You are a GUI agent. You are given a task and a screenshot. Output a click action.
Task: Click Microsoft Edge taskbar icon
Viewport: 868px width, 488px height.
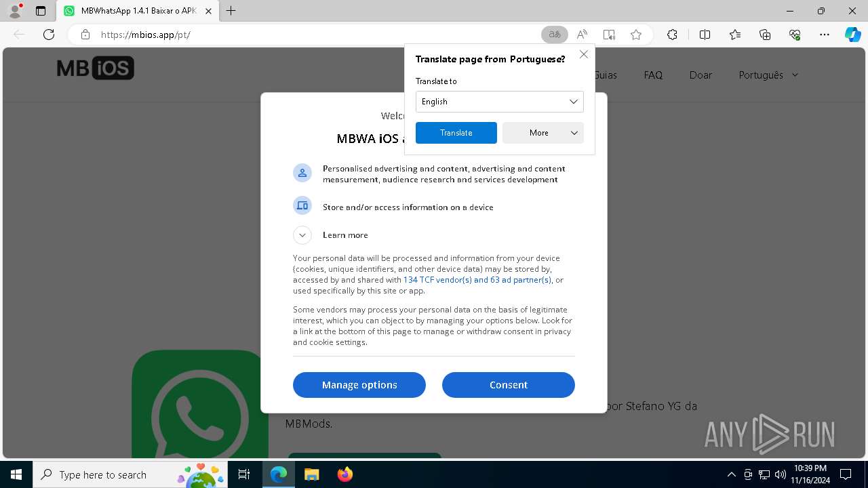[x=279, y=474]
